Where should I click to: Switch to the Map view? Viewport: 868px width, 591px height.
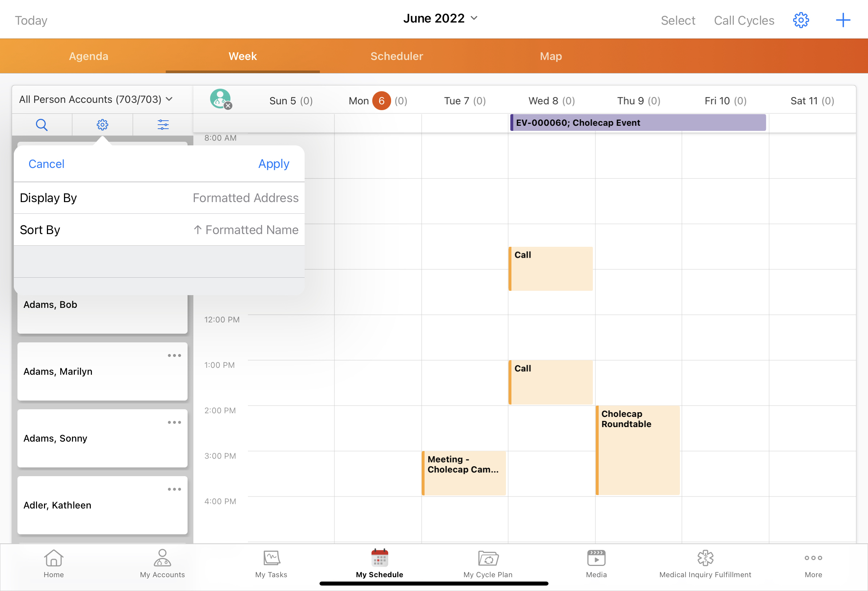[x=551, y=56]
